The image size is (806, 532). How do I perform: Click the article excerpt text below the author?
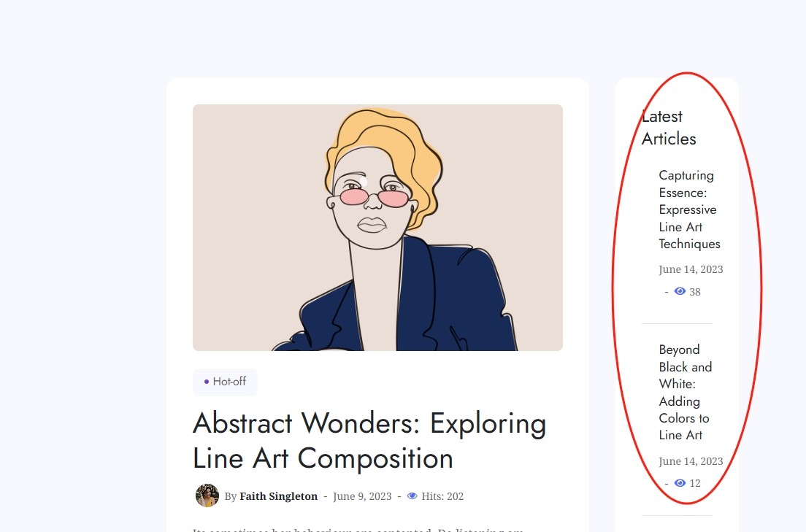click(x=358, y=529)
